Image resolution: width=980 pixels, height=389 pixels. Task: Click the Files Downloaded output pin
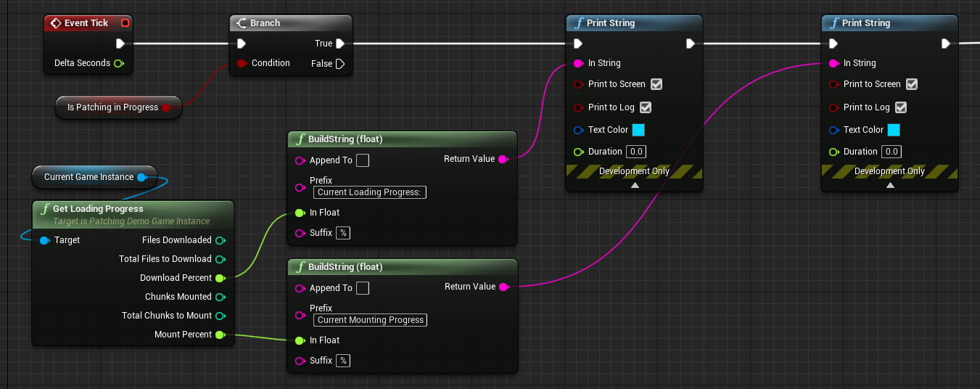tap(221, 240)
